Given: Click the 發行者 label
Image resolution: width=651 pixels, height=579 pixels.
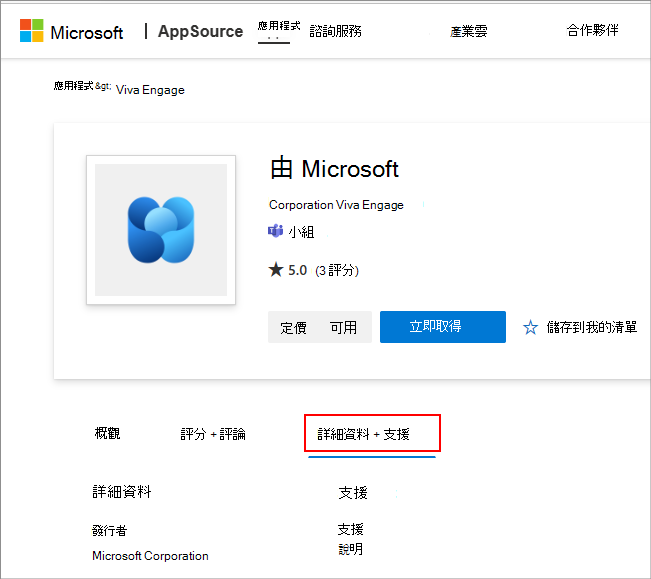Looking at the screenshot, I should point(110,530).
